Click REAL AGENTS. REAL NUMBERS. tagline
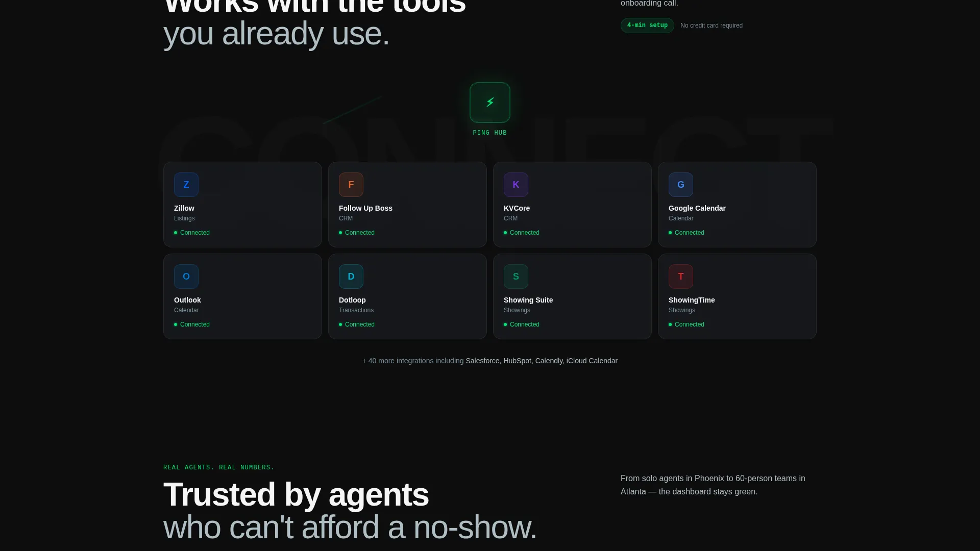 [219, 467]
